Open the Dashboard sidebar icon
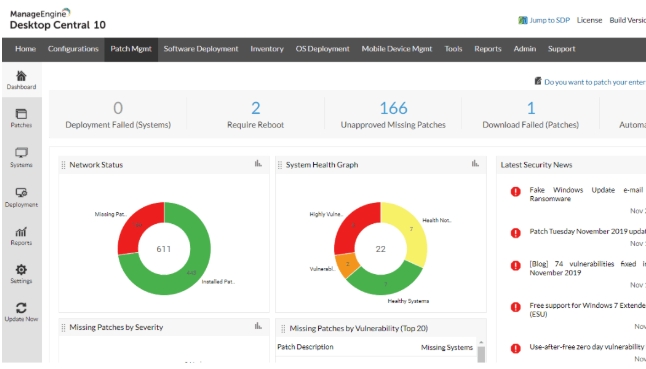The height and width of the screenshot is (369, 646). coord(21,76)
